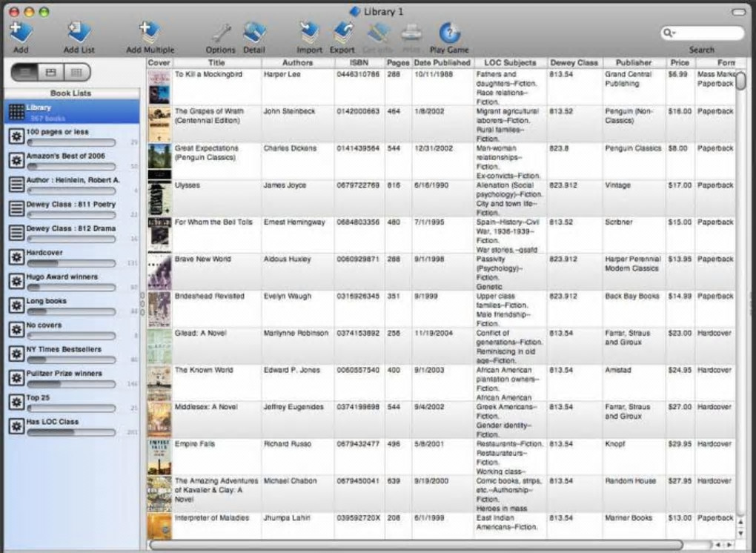Click Middlesex: A Novel title cell
The height and width of the screenshot is (553, 756).
pyautogui.click(x=217, y=420)
